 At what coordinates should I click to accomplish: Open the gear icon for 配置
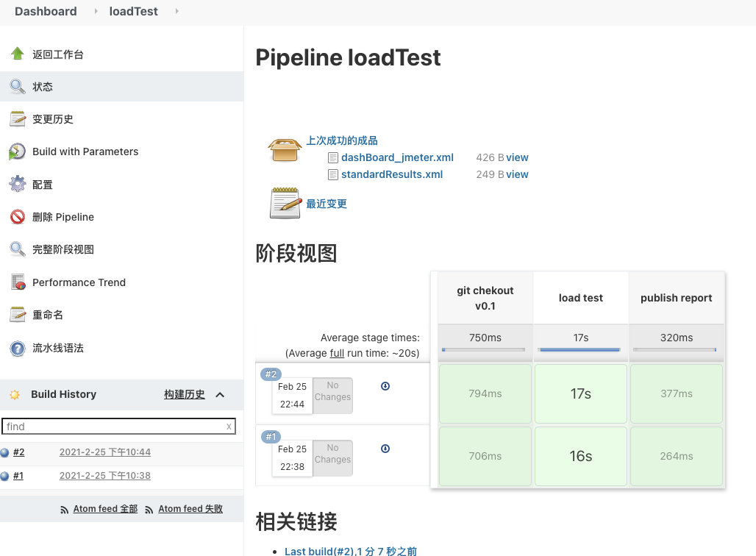click(x=18, y=185)
